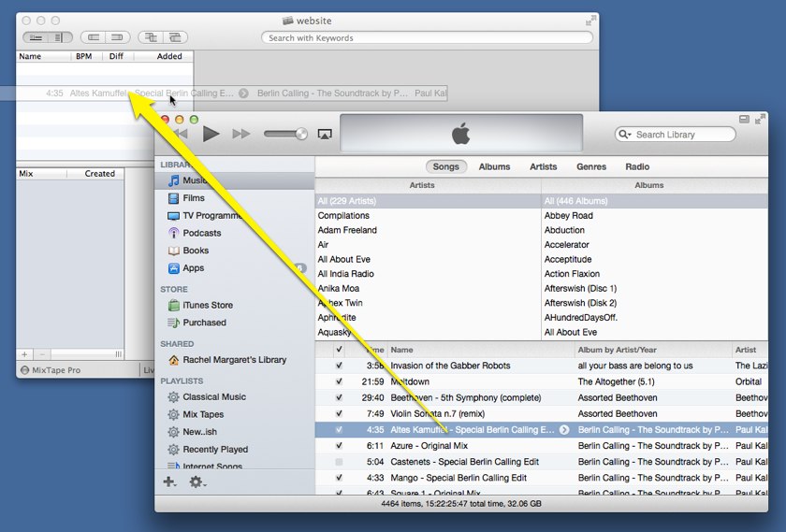Enter full screen in iTunes window
This screenshot has width=786, height=532.
click(760, 120)
